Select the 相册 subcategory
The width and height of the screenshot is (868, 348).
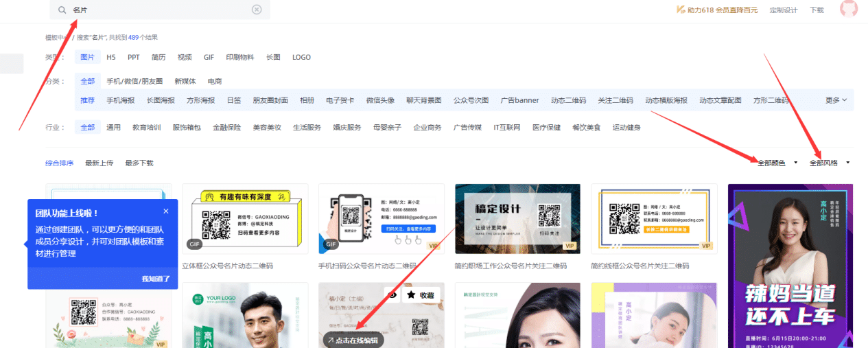point(307,100)
